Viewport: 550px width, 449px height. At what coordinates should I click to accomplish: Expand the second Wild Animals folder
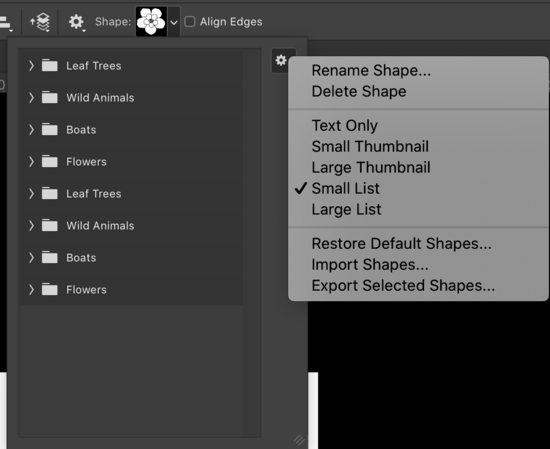pyautogui.click(x=31, y=226)
